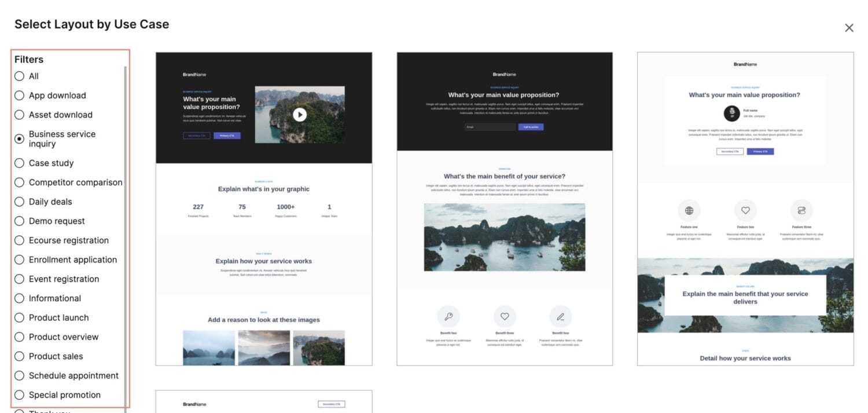868x413 pixels.
Task: Click the filters list scrollbar
Action: pos(126,232)
